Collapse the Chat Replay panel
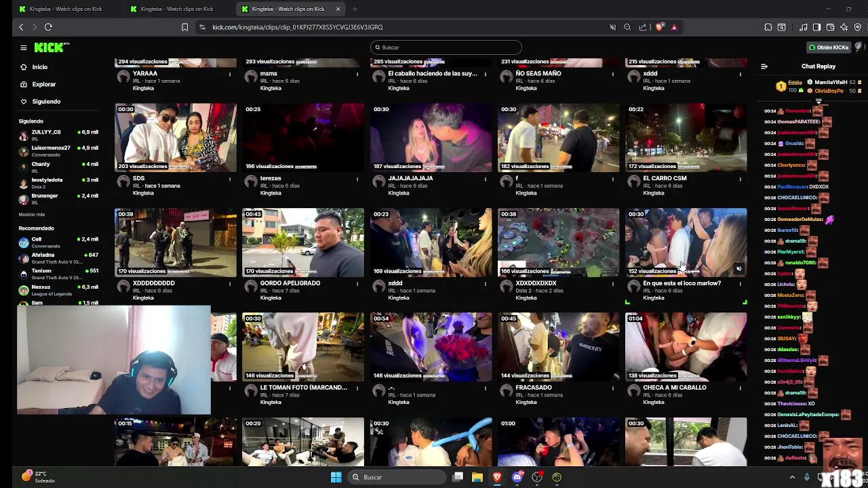Image resolution: width=868 pixels, height=488 pixels. tap(764, 66)
